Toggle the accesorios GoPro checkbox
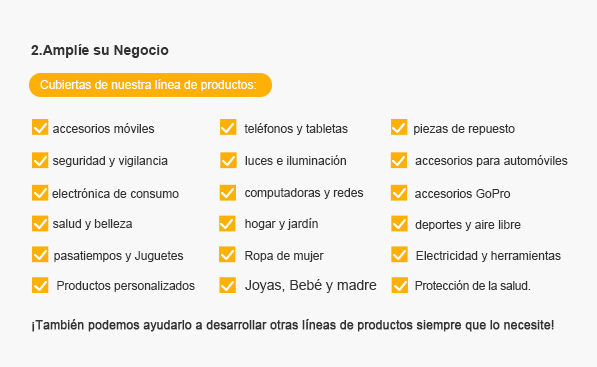This screenshot has height=367, width=597. point(399,193)
